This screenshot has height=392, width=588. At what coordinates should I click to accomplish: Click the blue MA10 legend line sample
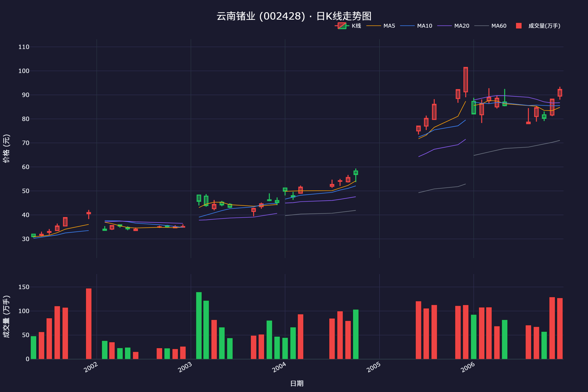[x=407, y=26]
